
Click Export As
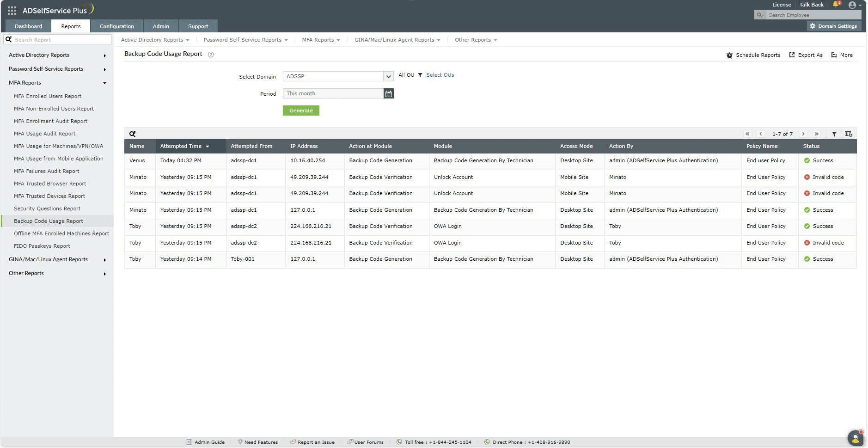(806, 55)
